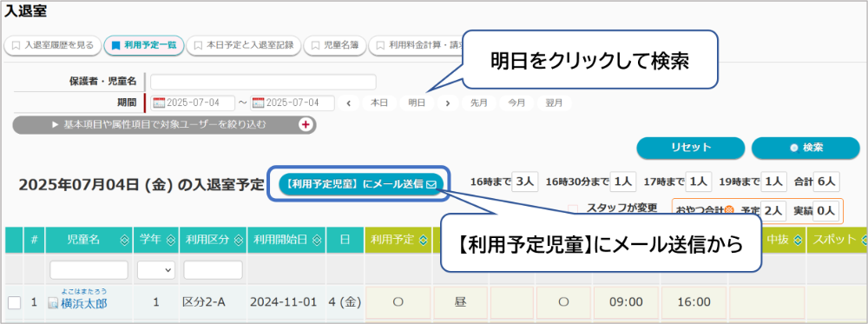868x324 pixels.
Task: Click the document icon beside 横浜太郎
Action: 53,303
